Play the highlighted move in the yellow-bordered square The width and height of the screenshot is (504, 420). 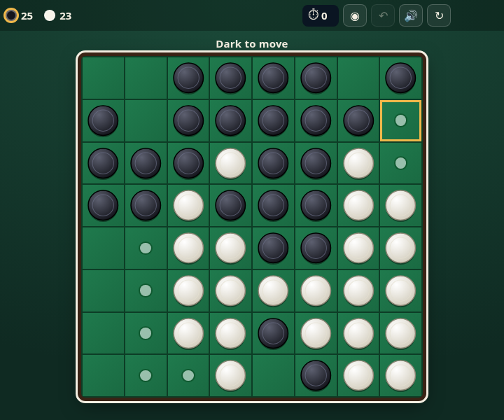(400, 120)
